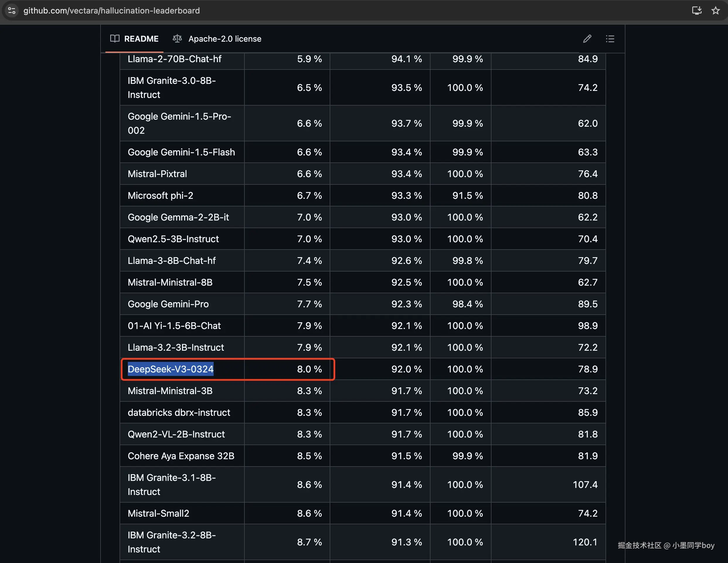Switch to the README tab
This screenshot has height=563, width=728.
(x=141, y=39)
